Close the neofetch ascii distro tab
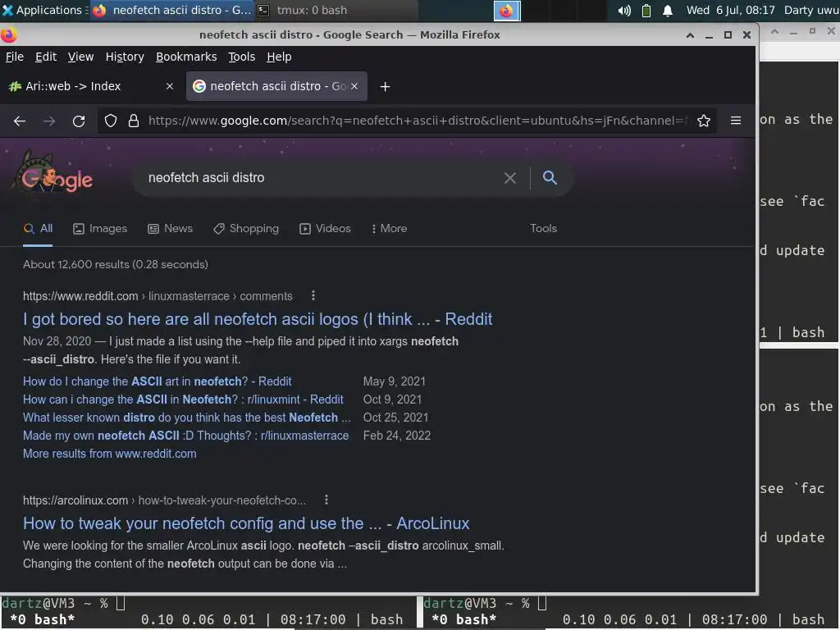 click(x=354, y=86)
